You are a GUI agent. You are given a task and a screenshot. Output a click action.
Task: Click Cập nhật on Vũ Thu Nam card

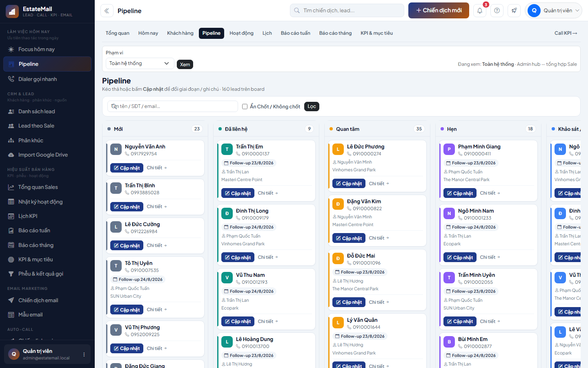tap(238, 322)
